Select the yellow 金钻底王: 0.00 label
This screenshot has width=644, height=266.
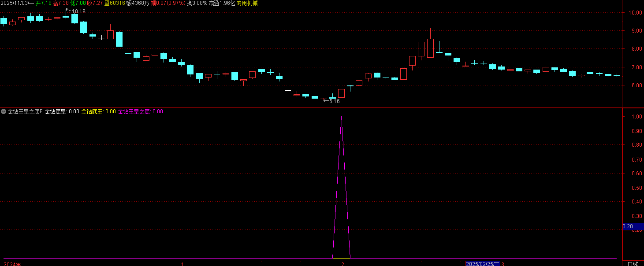click(99, 112)
